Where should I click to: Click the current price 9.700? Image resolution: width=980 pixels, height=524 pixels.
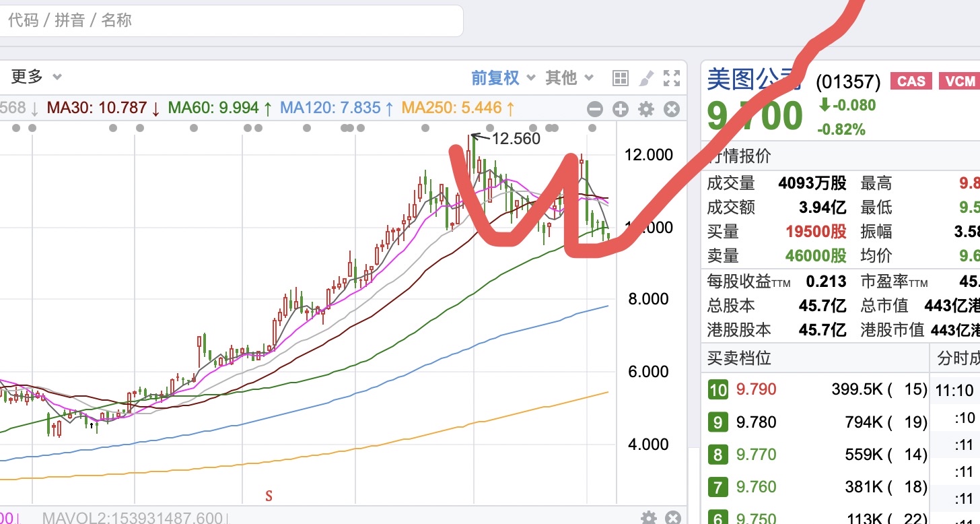pyautogui.click(x=755, y=117)
